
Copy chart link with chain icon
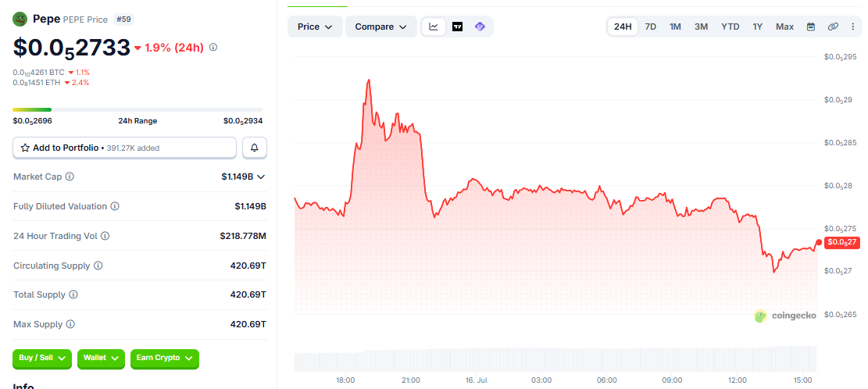click(x=833, y=27)
